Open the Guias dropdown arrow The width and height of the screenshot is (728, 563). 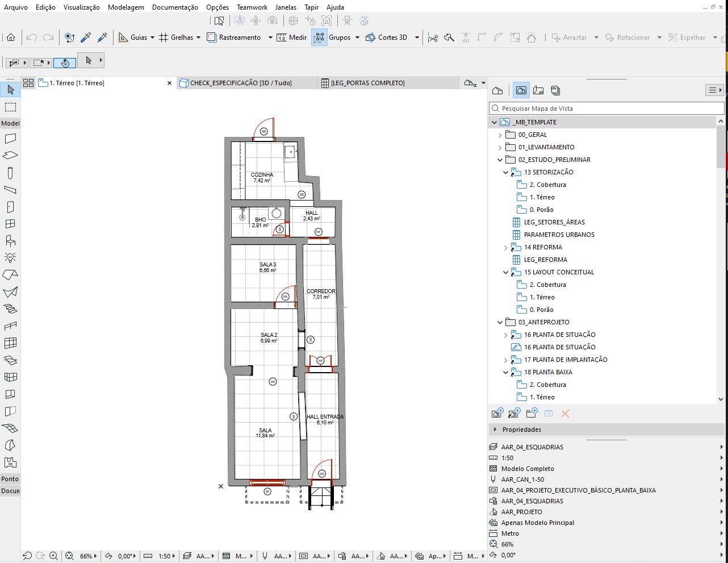tap(153, 37)
